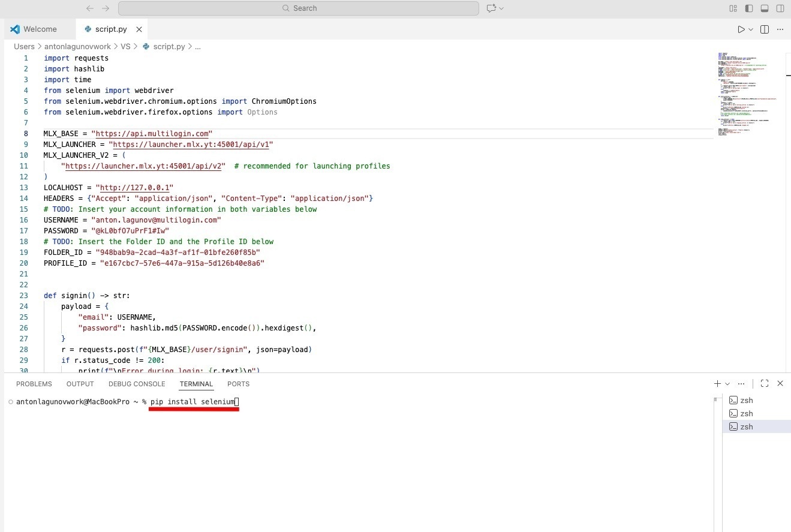
Task: Open the breadcrumb ellipsis after script.py
Action: [x=198, y=46]
